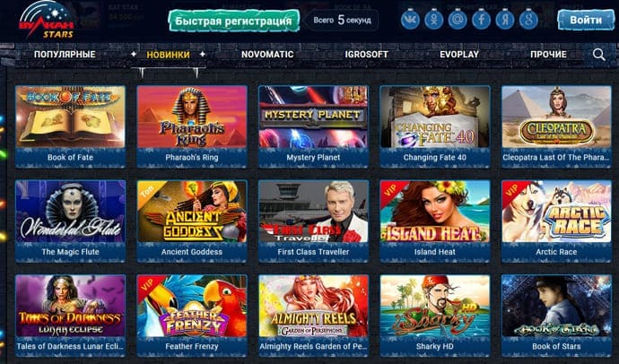Launch the Island Heat game thumbnail
The height and width of the screenshot is (364, 619).
point(434,212)
